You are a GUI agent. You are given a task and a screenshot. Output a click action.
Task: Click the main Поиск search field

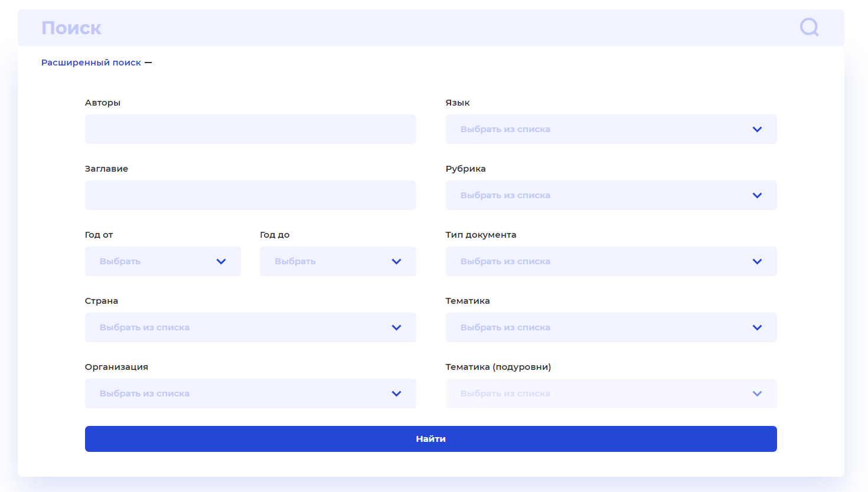(x=413, y=28)
